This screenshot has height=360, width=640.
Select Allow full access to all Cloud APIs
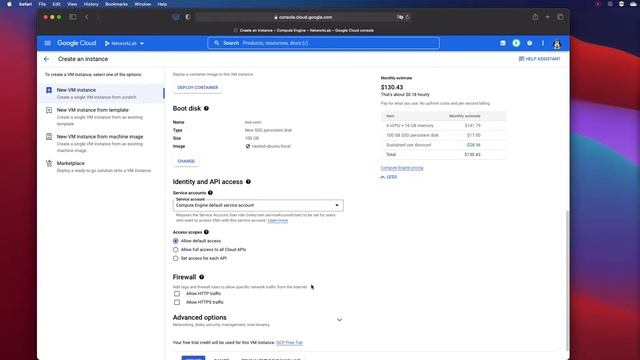tap(176, 250)
